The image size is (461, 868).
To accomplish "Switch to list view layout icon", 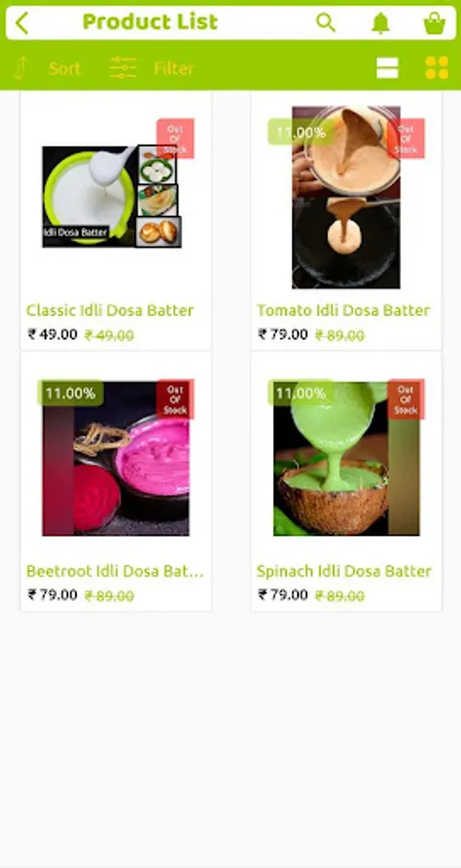I will click(x=388, y=68).
